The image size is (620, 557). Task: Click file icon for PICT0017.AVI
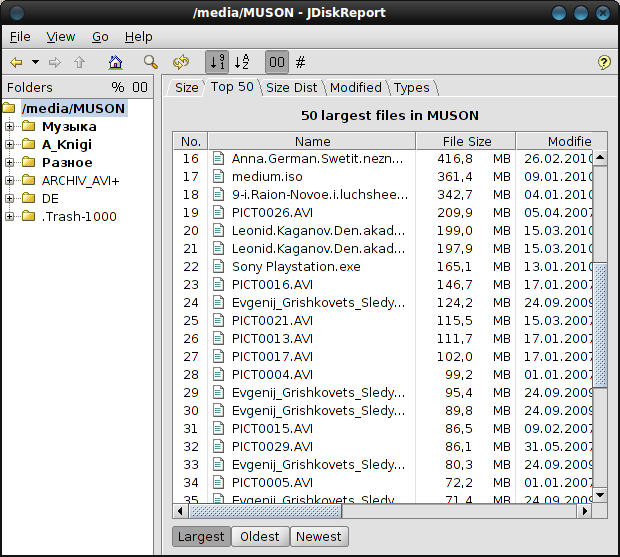click(x=218, y=356)
